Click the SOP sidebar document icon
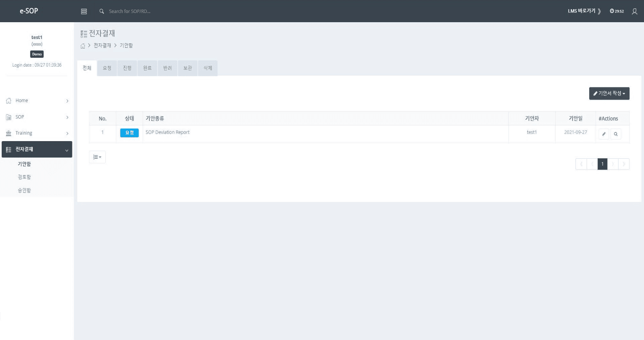Screen dimensions: 644x340 coord(9,117)
